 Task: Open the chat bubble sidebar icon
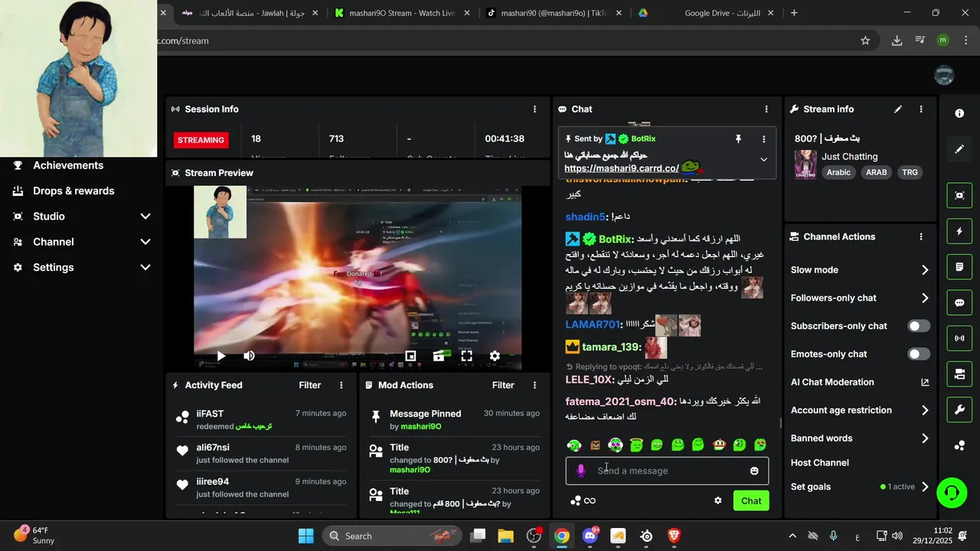click(959, 303)
